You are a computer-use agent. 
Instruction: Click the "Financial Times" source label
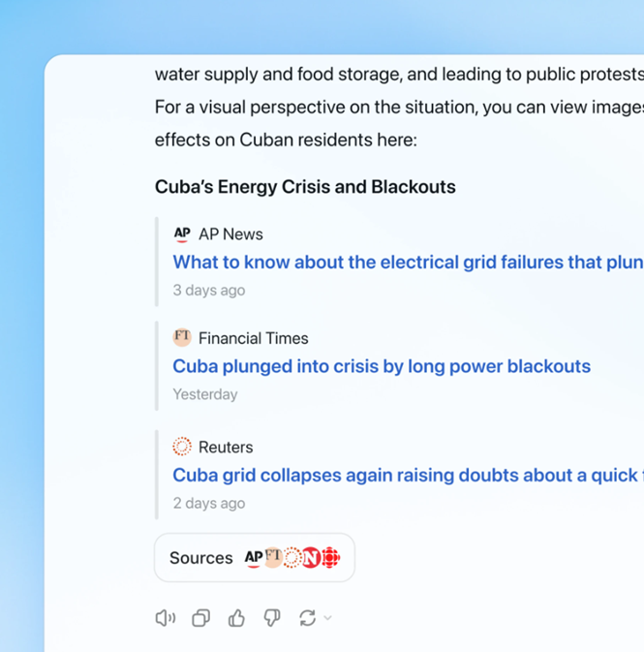254,338
